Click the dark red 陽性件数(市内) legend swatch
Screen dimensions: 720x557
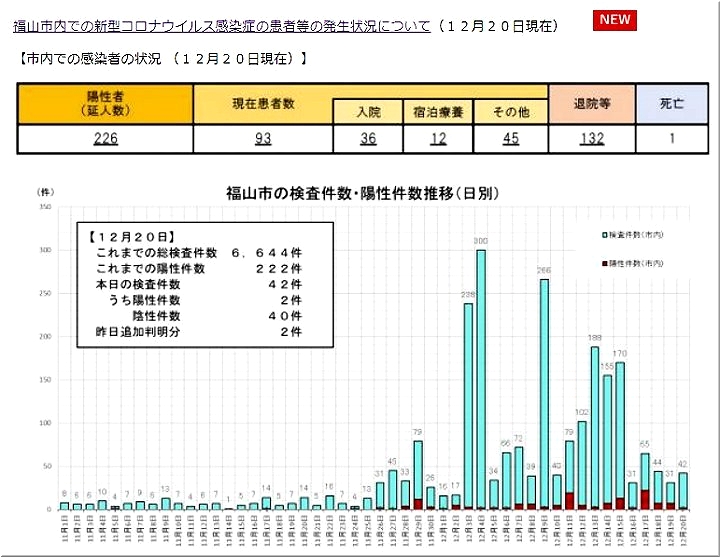point(604,262)
